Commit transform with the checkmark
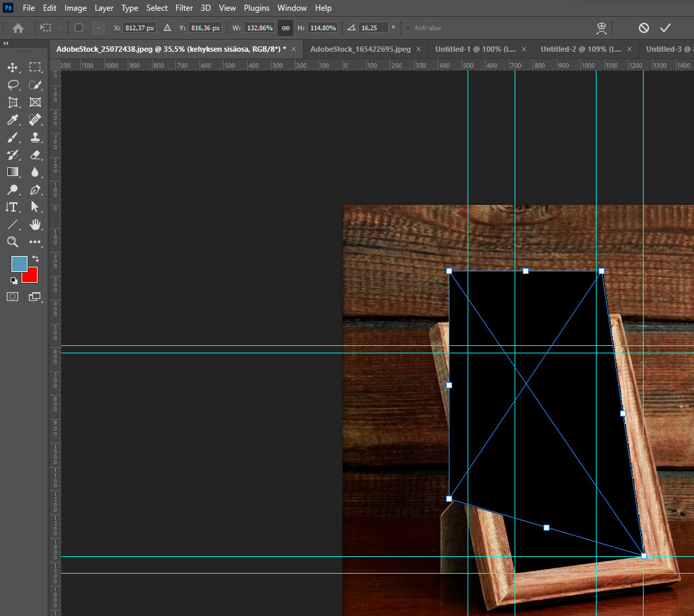The image size is (694, 616). [x=665, y=28]
